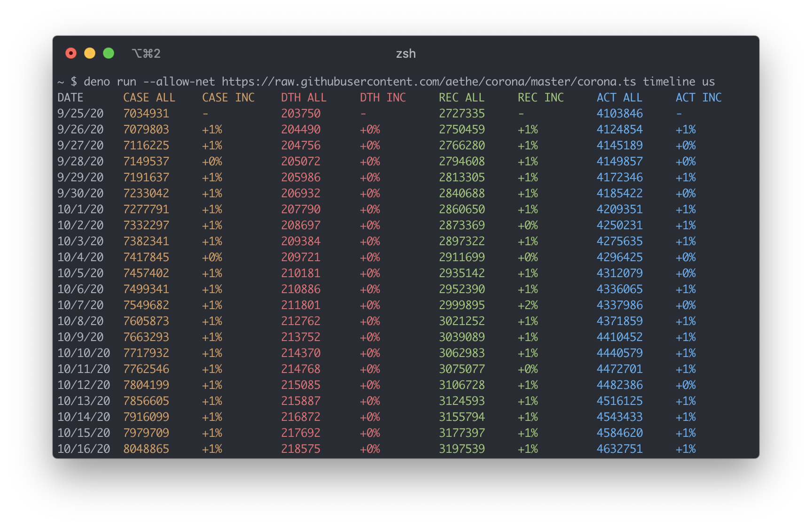
Task: Click the recovered count 2999895
Action: [462, 305]
